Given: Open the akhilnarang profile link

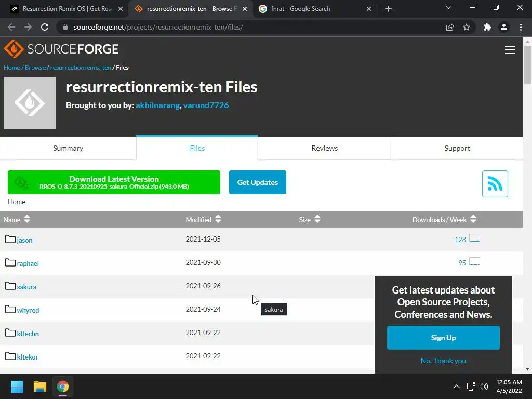Looking at the screenshot, I should 157,105.
